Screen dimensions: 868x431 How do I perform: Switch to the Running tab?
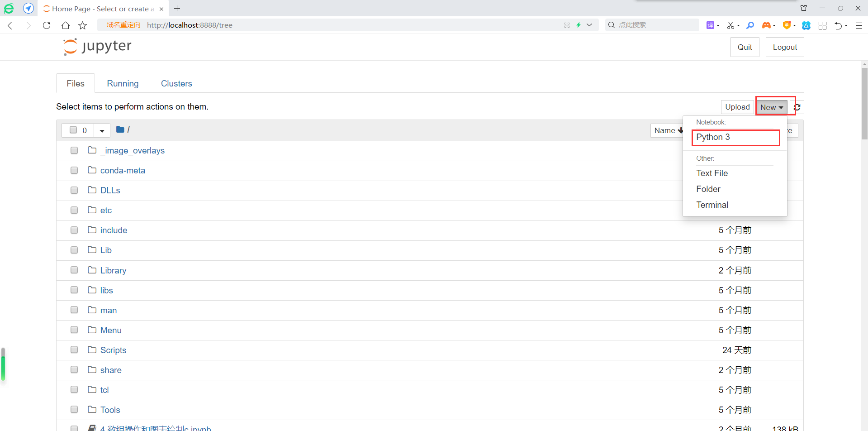point(122,83)
